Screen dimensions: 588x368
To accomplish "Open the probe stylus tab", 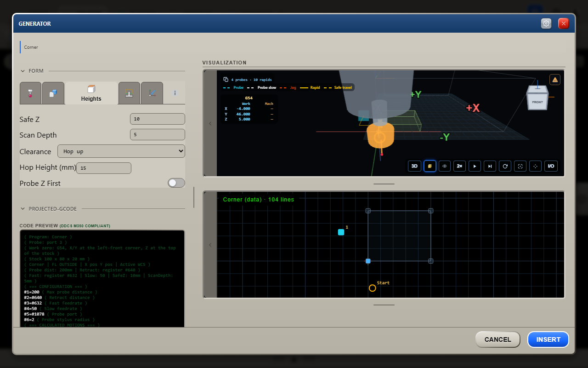I will click(x=30, y=93).
